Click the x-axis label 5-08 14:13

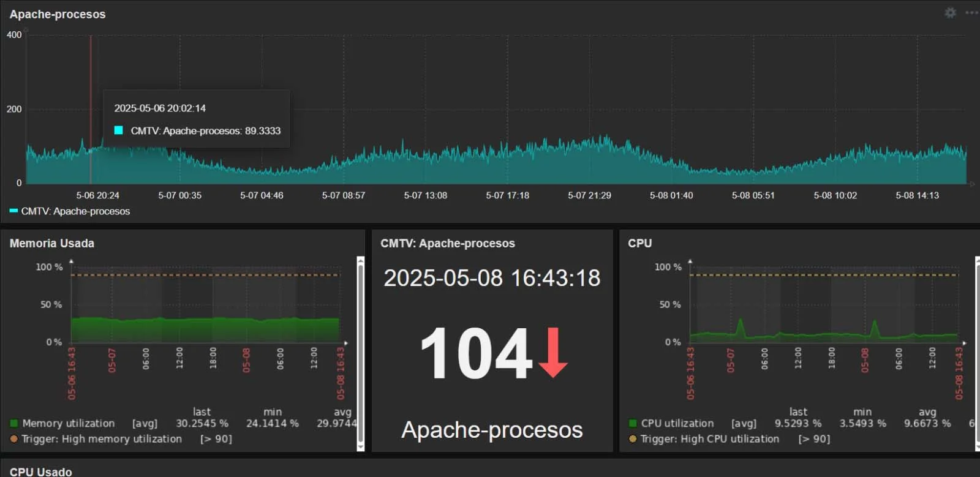pyautogui.click(x=918, y=195)
